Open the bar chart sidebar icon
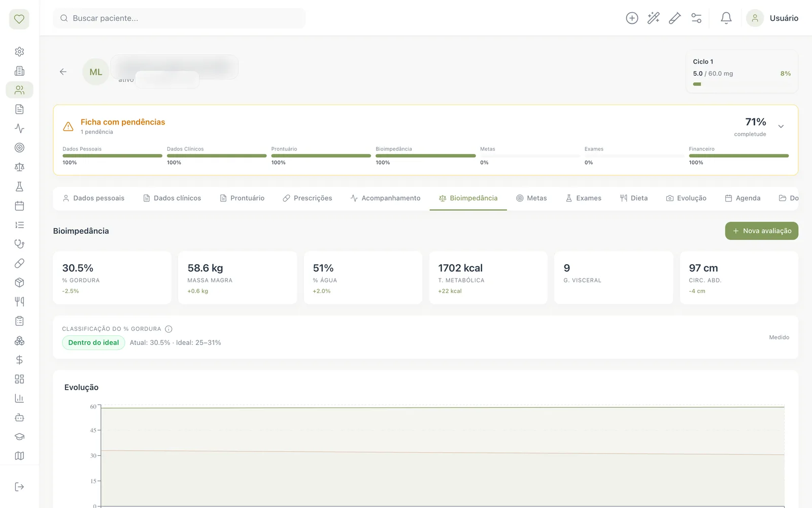The height and width of the screenshot is (508, 812). (x=19, y=398)
